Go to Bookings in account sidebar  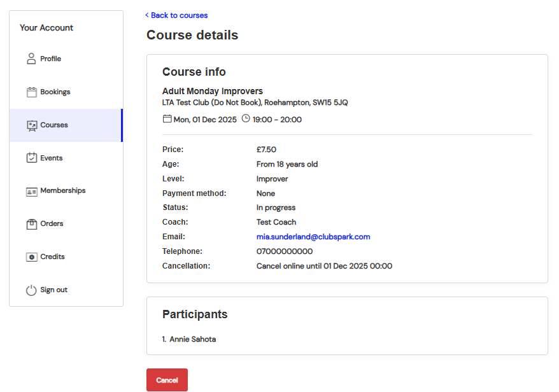click(x=55, y=92)
